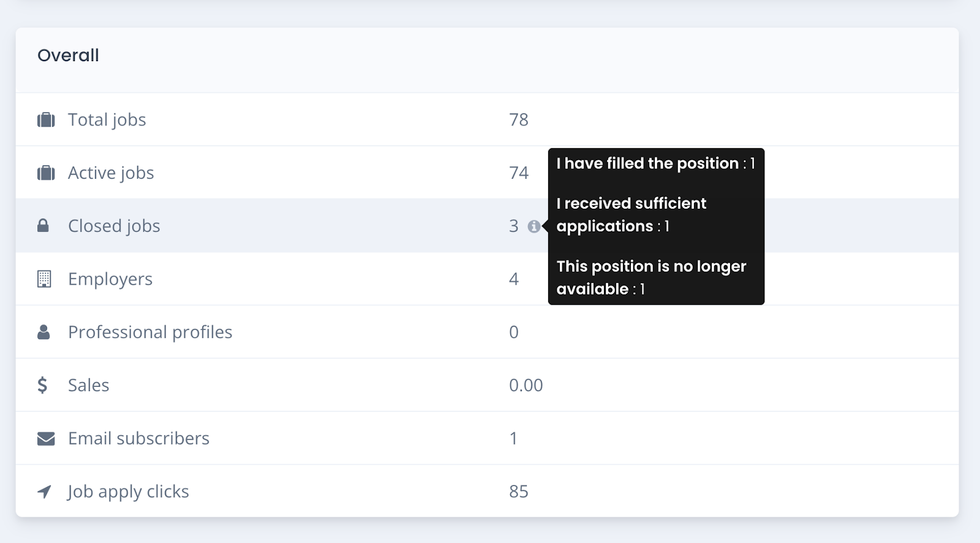The width and height of the screenshot is (980, 543).
Task: Click the Employers label
Action: click(110, 279)
